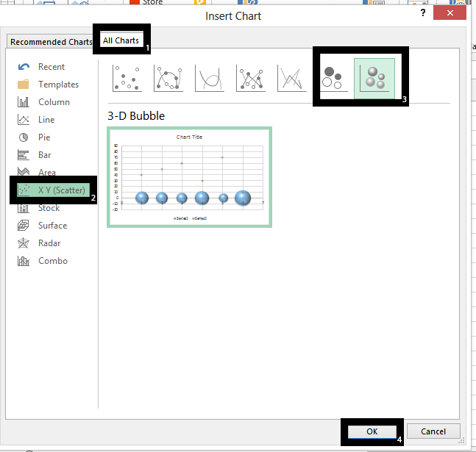Viewport: 476px width, 452px height.
Task: Switch to the Recommended Charts tab
Action: click(x=51, y=42)
